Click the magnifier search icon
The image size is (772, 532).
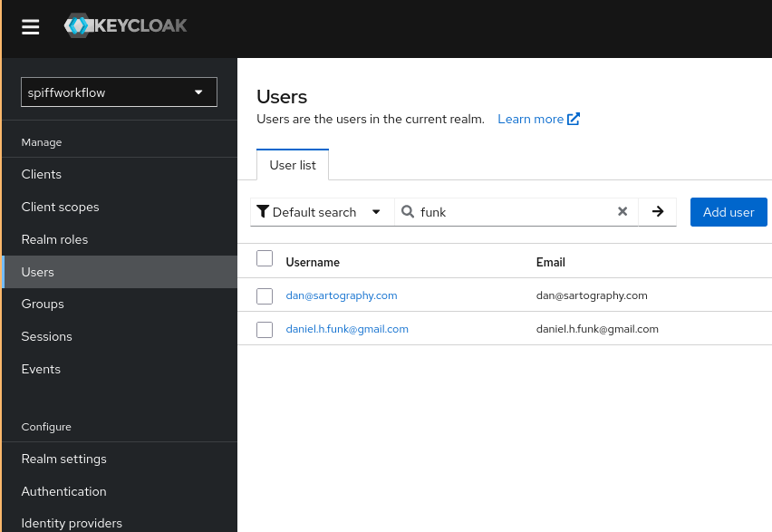[408, 212]
